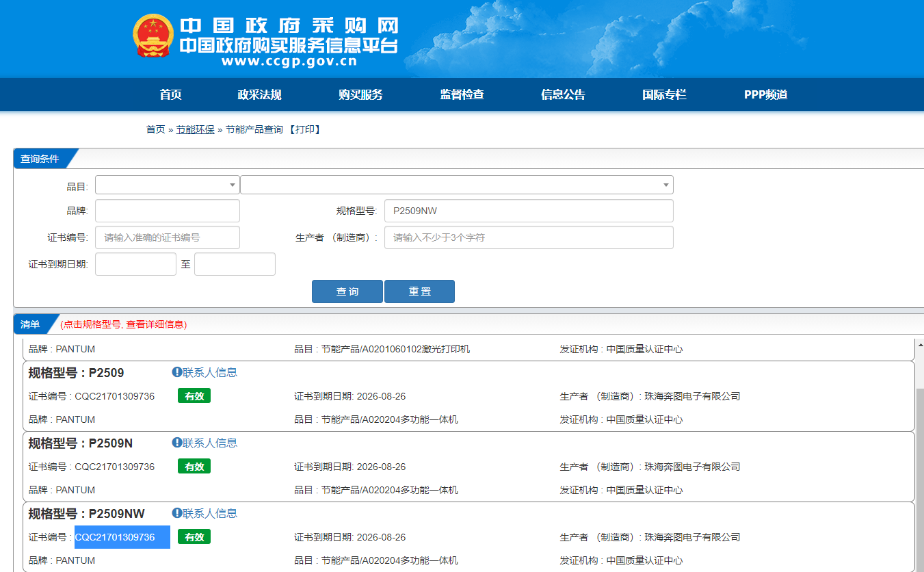Viewport: 924px width, 572px height.
Task: Click the 规格型号 field containing P2509NW
Action: [x=529, y=211]
